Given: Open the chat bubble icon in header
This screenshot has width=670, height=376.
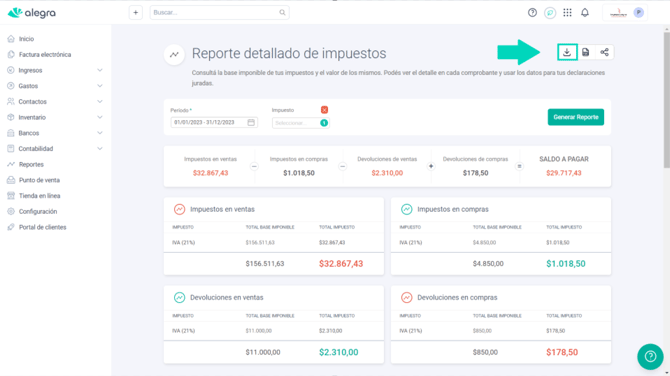Looking at the screenshot, I should pyautogui.click(x=550, y=13).
